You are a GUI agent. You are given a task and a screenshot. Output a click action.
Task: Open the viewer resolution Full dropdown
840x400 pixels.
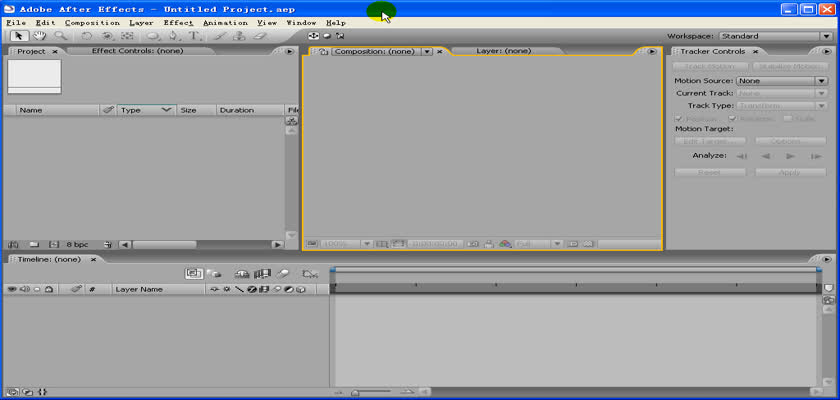click(538, 244)
